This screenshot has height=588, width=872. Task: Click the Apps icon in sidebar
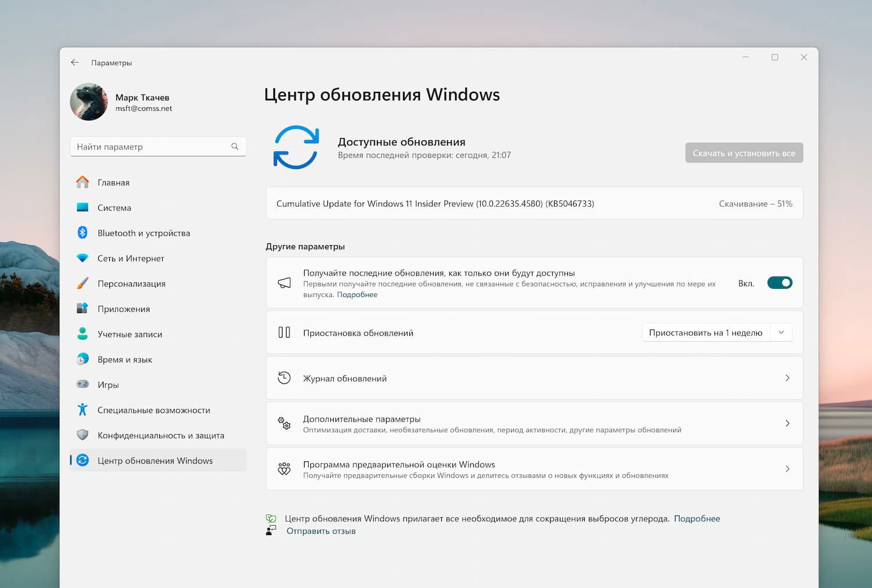83,309
